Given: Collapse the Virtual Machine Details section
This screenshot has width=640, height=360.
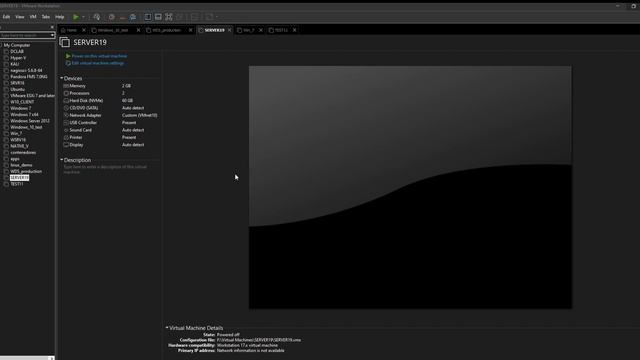Looking at the screenshot, I should [167, 328].
